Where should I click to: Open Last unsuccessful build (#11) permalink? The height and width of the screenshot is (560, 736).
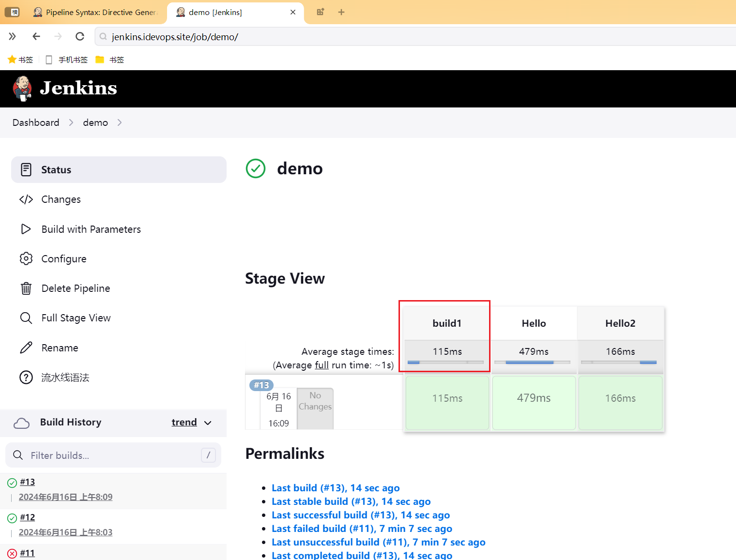(x=379, y=542)
